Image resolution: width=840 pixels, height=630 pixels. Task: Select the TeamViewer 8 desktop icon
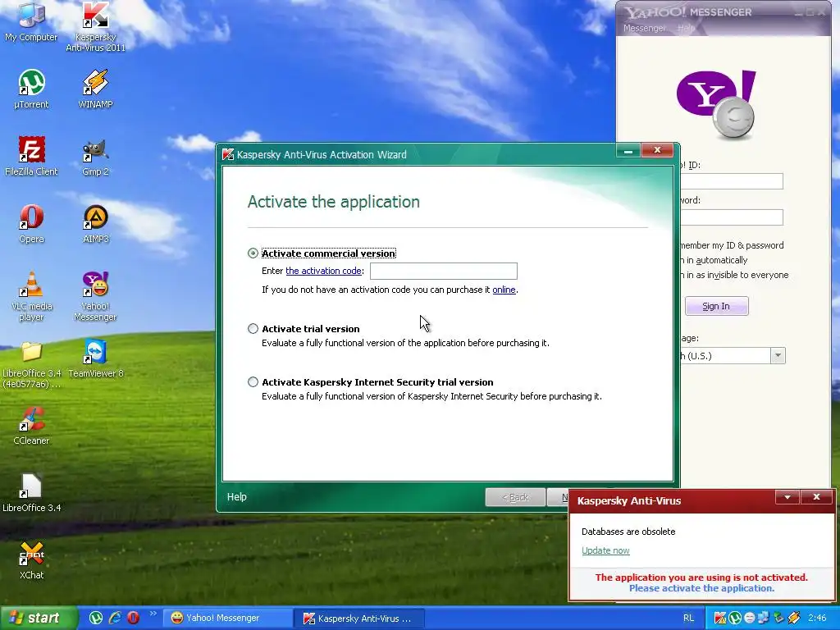pyautogui.click(x=95, y=359)
